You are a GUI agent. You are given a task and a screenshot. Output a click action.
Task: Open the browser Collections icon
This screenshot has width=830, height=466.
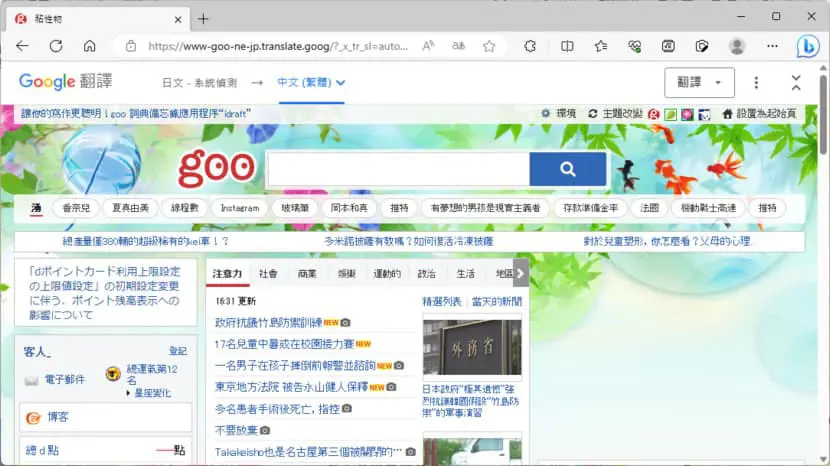click(668, 47)
